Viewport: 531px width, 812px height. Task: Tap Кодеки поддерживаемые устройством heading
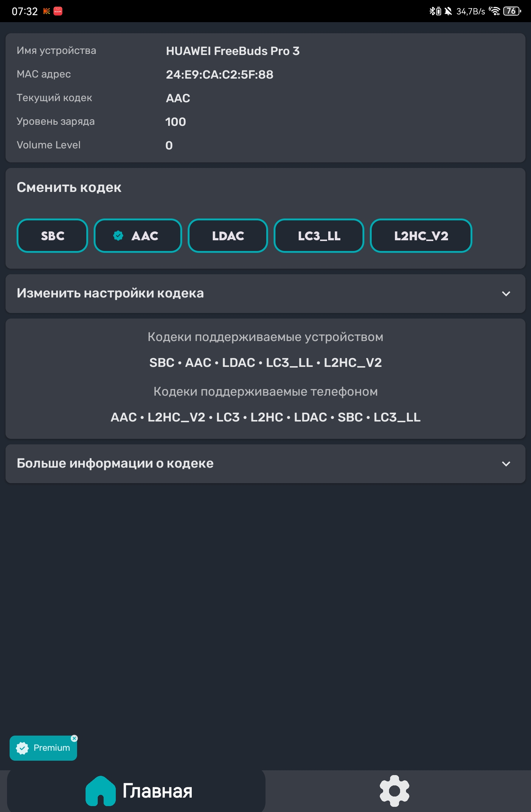point(265,337)
